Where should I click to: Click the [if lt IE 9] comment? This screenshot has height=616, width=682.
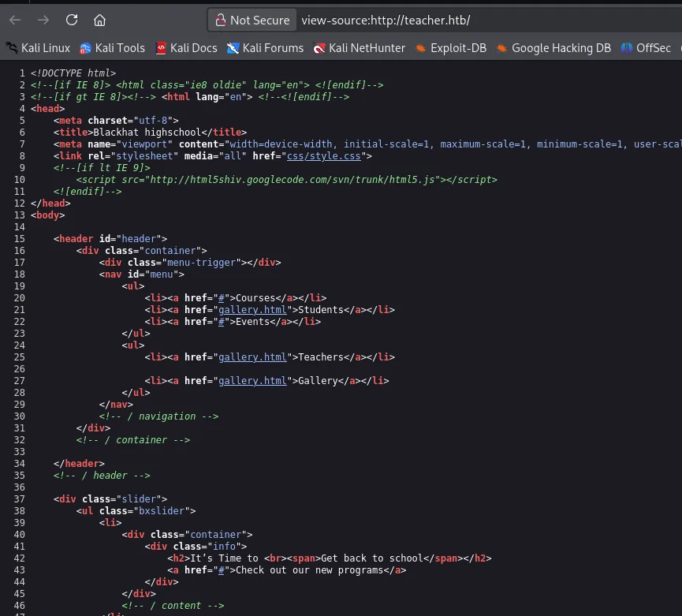tap(102, 168)
